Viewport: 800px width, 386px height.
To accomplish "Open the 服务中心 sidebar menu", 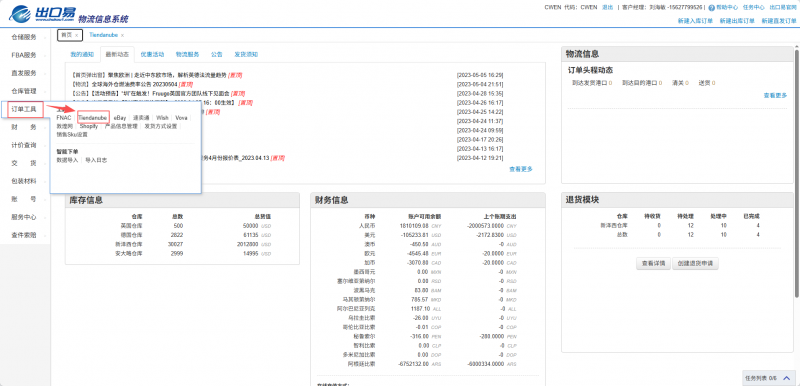I will [x=25, y=217].
